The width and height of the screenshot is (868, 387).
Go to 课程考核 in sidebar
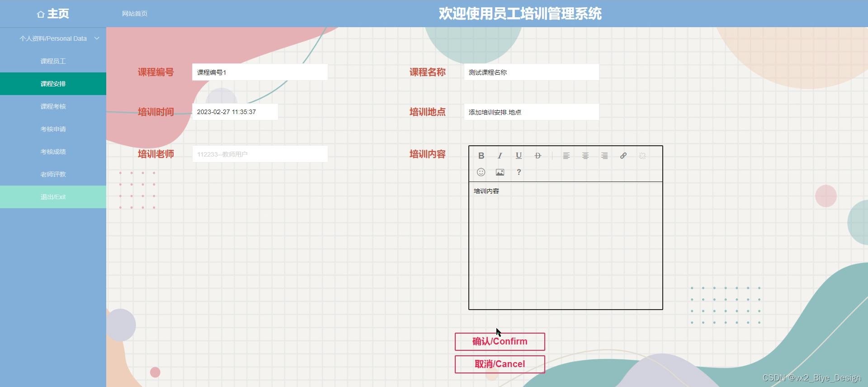(53, 106)
